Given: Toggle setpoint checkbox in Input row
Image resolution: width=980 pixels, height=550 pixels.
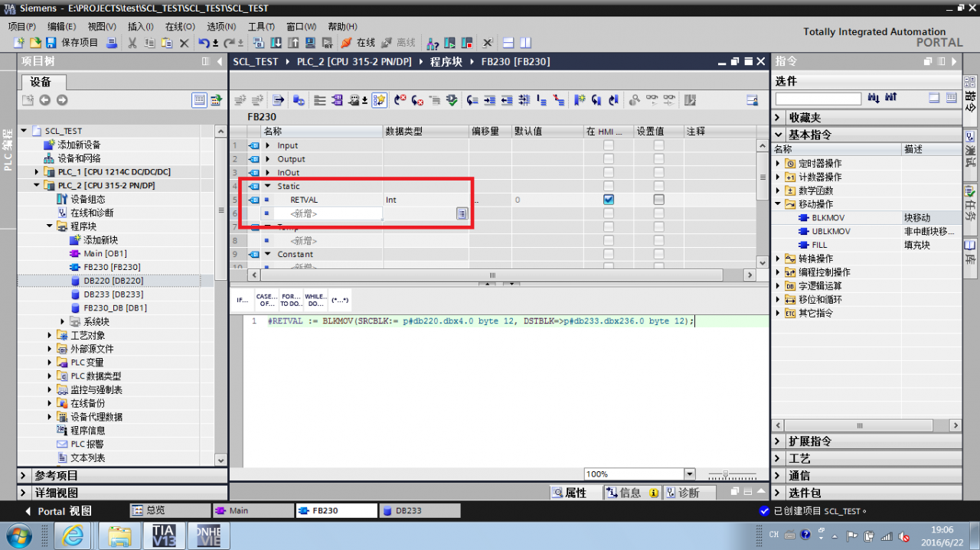Looking at the screenshot, I should click(658, 145).
